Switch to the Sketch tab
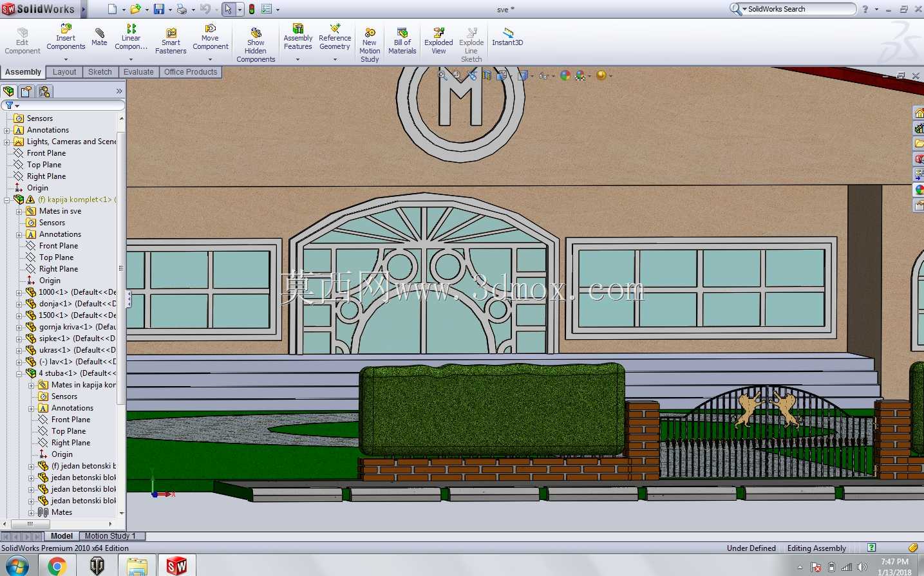Image resolution: width=924 pixels, height=576 pixels. 100,72
